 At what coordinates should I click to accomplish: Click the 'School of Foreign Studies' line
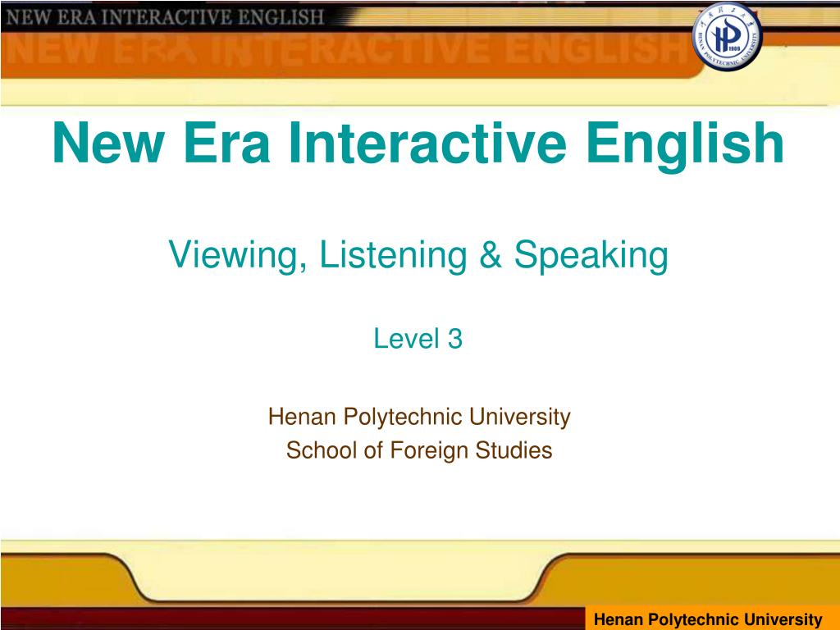pos(419,450)
